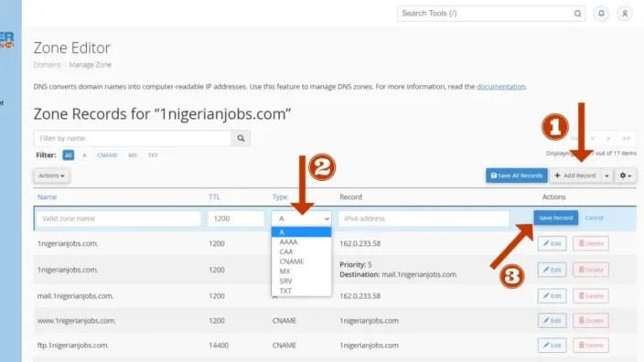Cancel the new record row
Image resolution: width=644 pixels, height=362 pixels.
coord(594,218)
